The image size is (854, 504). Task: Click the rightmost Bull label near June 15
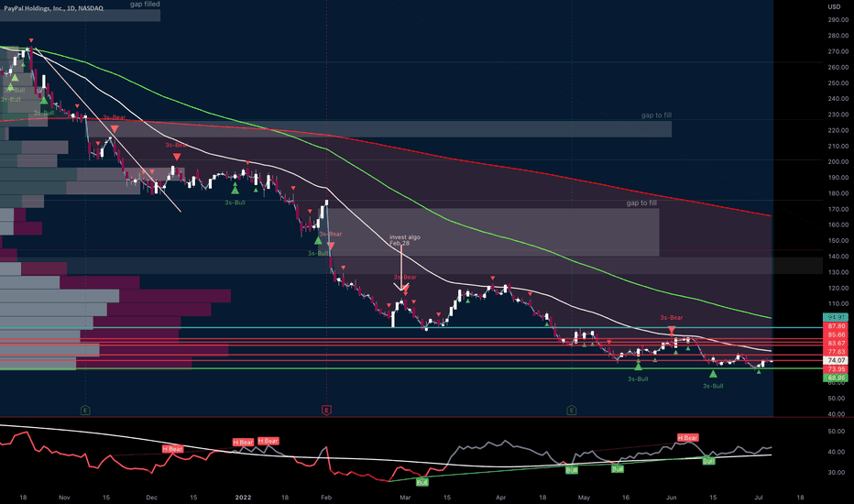click(x=708, y=461)
